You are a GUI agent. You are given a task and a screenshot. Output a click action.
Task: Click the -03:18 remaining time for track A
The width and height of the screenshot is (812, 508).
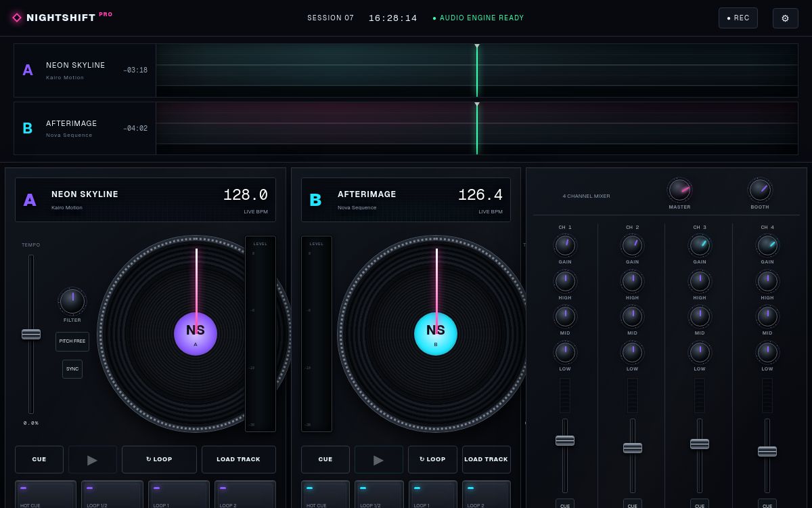[x=135, y=70]
